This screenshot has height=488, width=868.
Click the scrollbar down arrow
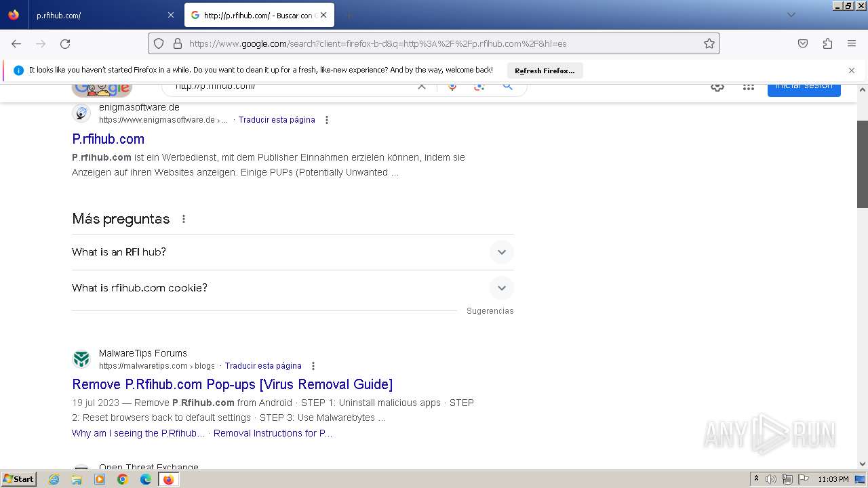pos(863,464)
